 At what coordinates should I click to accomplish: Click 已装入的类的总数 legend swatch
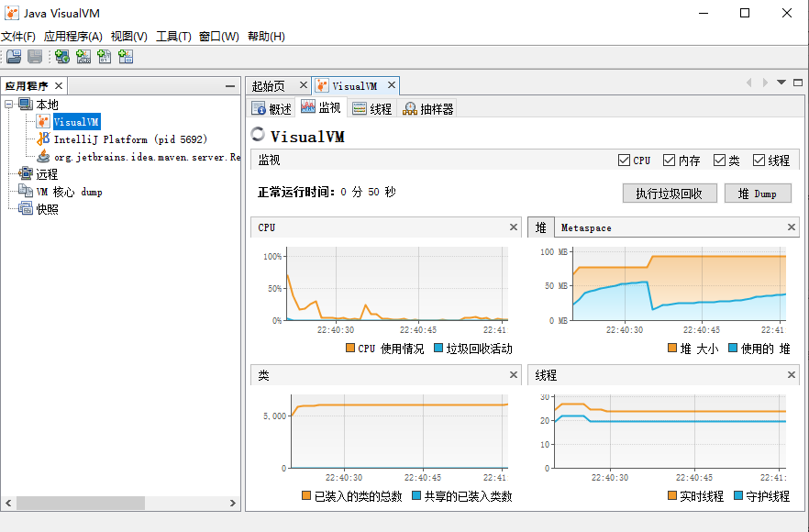coord(306,495)
